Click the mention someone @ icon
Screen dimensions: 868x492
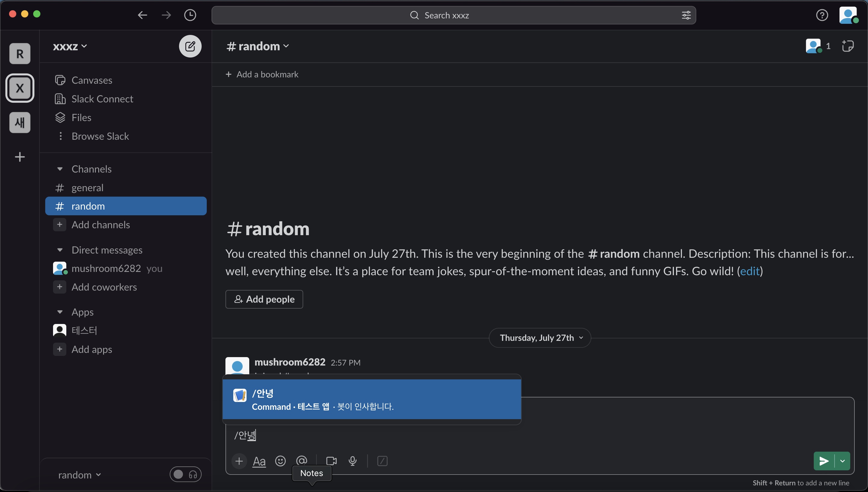(x=302, y=460)
